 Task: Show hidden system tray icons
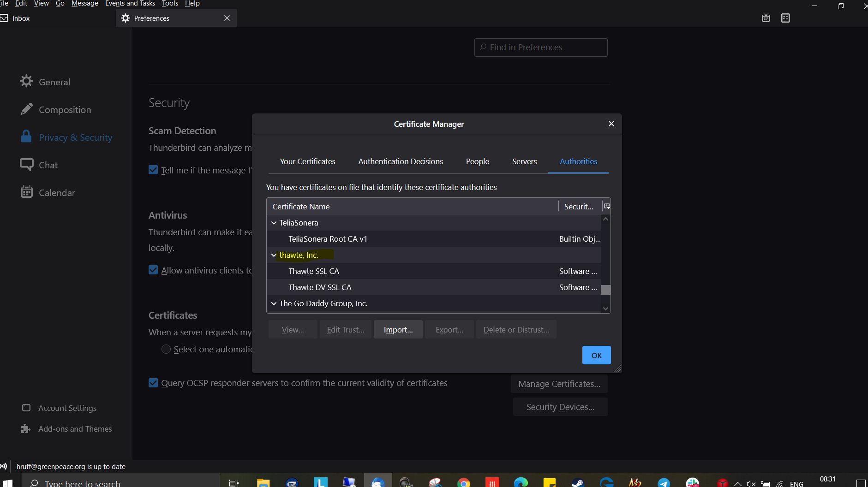click(x=738, y=484)
